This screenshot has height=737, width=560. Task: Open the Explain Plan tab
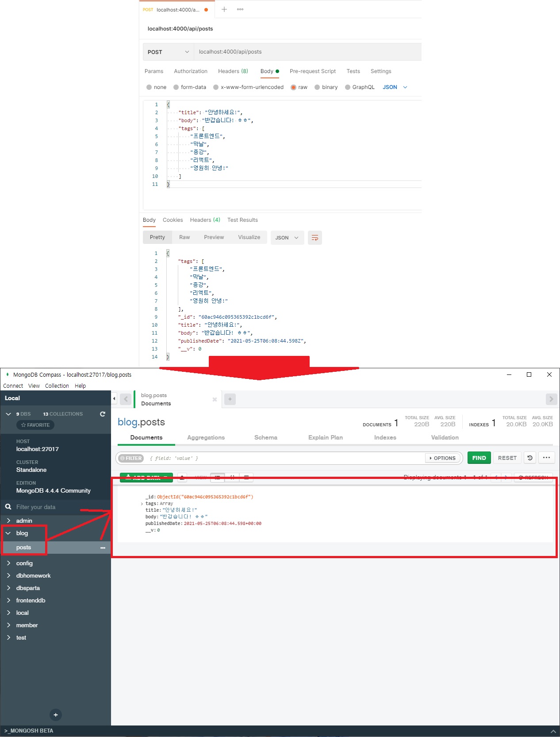point(326,437)
